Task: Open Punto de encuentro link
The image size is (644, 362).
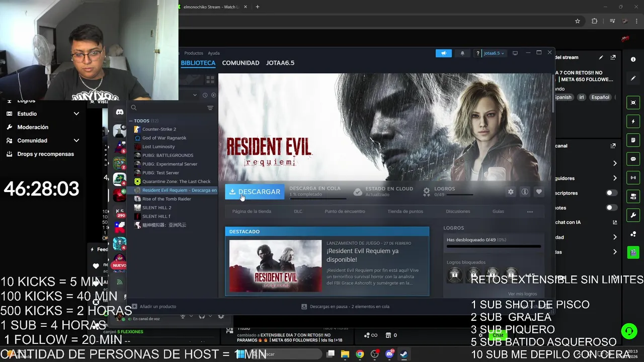Action: [x=345, y=211]
